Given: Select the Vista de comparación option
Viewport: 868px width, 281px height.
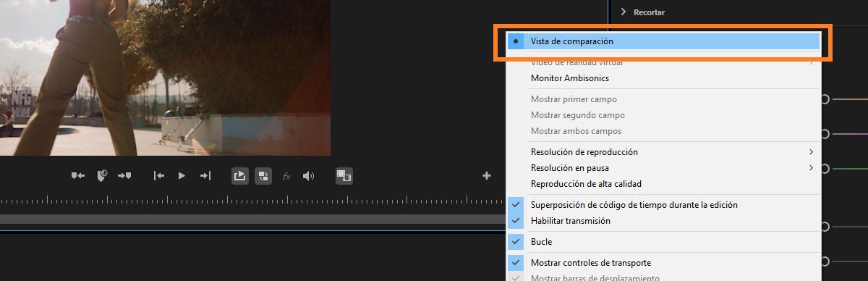Looking at the screenshot, I should tap(663, 42).
